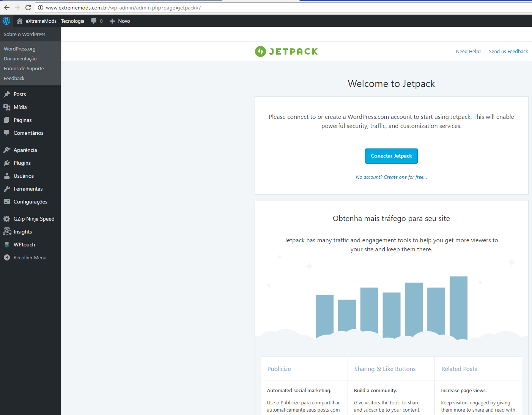The height and width of the screenshot is (415, 532).
Task: Click the Conectar Jetpack button
Action: coord(391,156)
